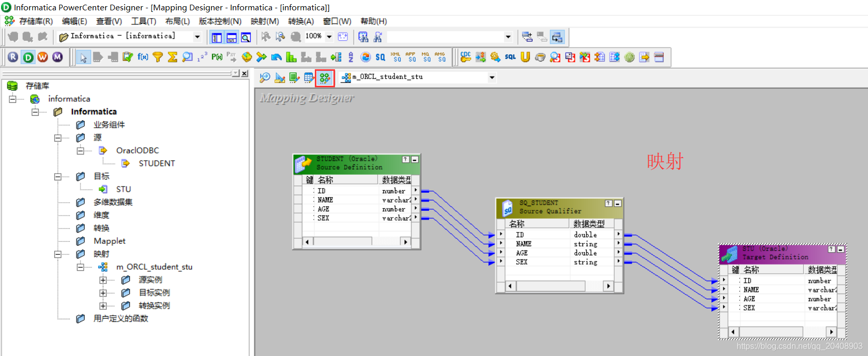Add an MQ Source Qualifier transformation
The image size is (868, 356).
point(425,57)
